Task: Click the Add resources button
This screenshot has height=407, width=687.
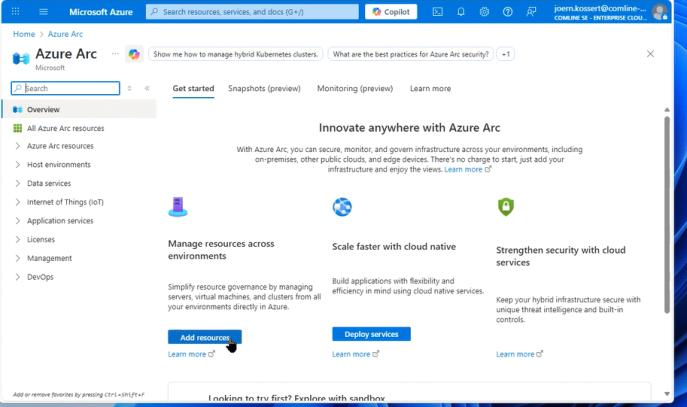Action: pos(205,337)
